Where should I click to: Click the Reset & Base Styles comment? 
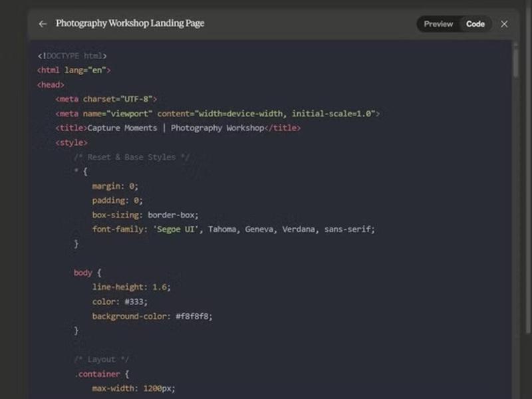[132, 157]
